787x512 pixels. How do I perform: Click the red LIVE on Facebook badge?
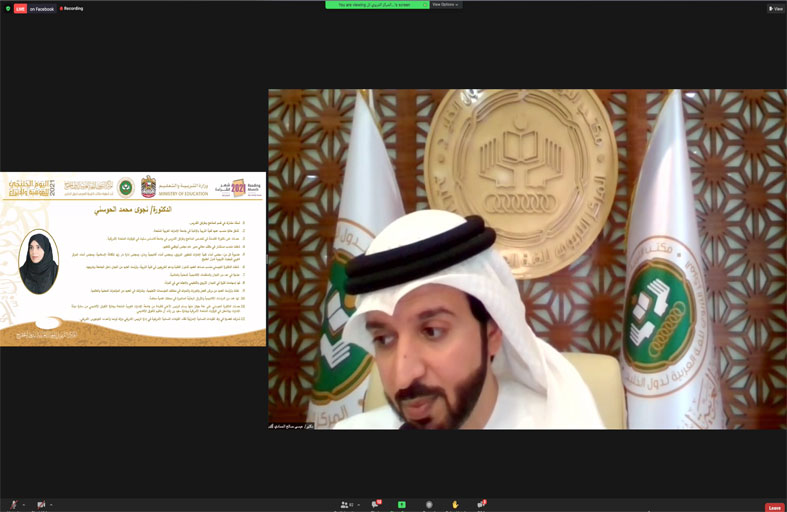pos(20,8)
